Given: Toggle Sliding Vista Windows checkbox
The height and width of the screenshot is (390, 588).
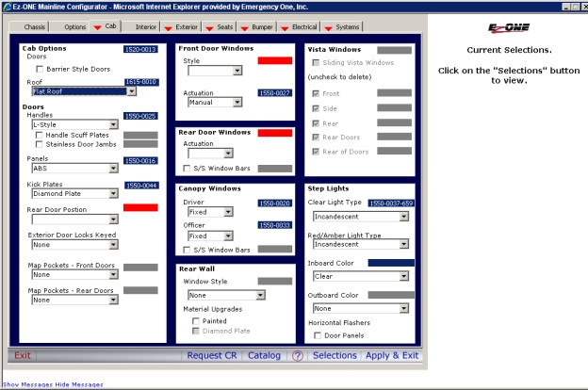Looking at the screenshot, I should [316, 62].
